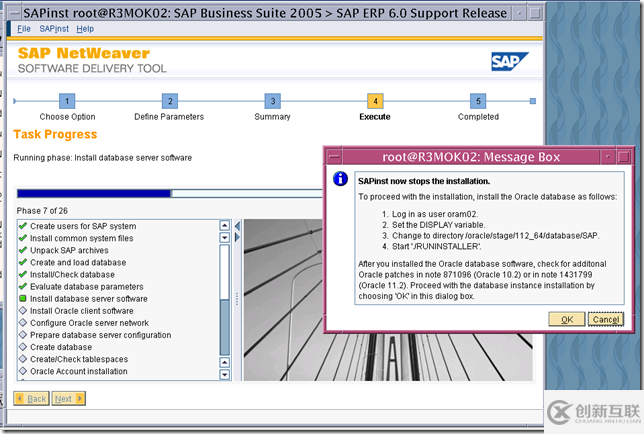Collapse task list pane with left splitter arrow

click(237, 226)
